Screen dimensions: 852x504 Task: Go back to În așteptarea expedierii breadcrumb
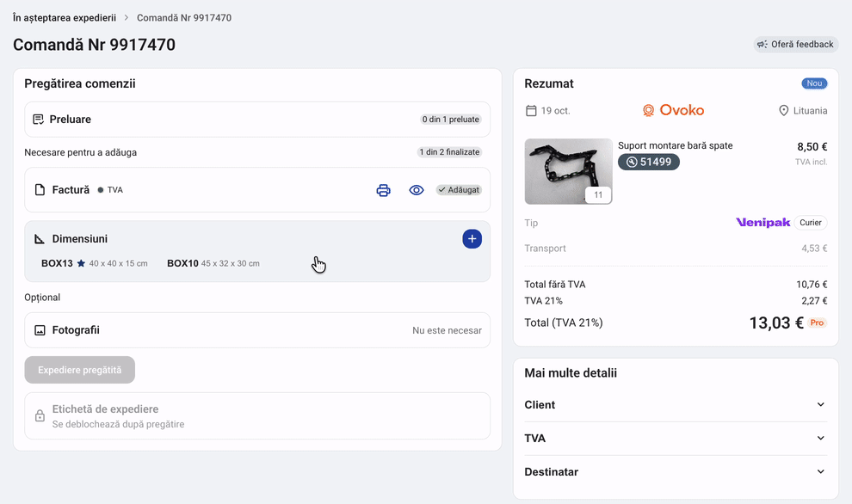(65, 18)
